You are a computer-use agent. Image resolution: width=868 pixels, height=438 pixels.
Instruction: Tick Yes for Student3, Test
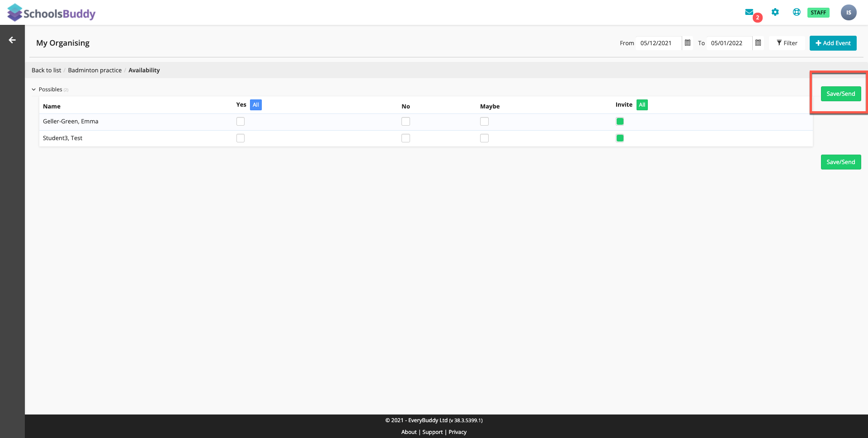coord(241,138)
